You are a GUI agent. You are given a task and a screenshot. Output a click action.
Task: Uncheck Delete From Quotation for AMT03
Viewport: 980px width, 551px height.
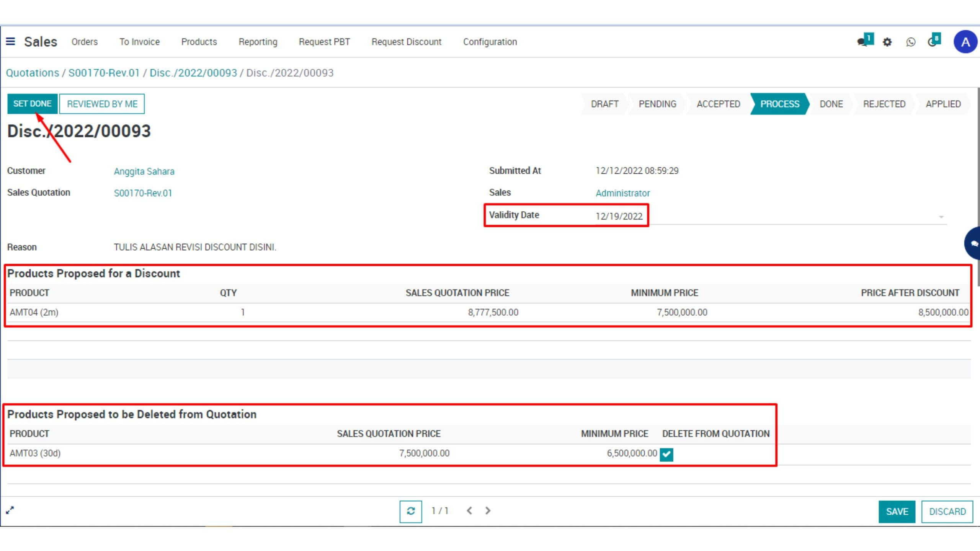click(x=666, y=454)
